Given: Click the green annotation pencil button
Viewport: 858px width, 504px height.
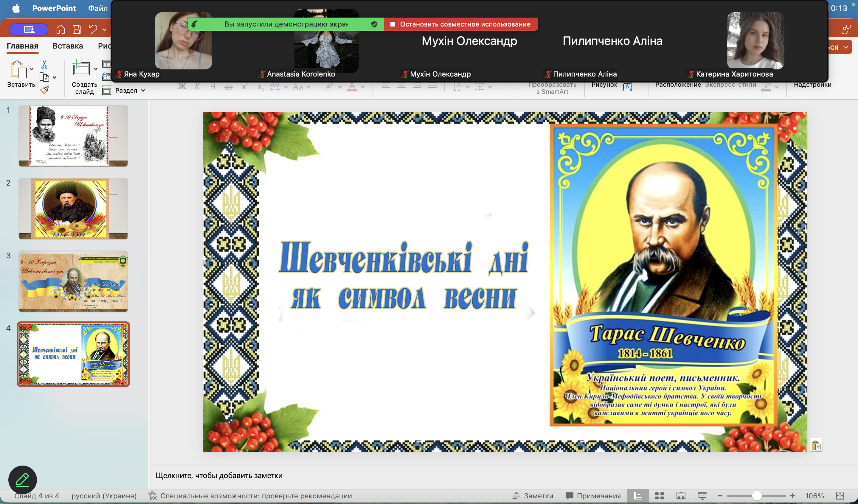Looking at the screenshot, I should (22, 480).
